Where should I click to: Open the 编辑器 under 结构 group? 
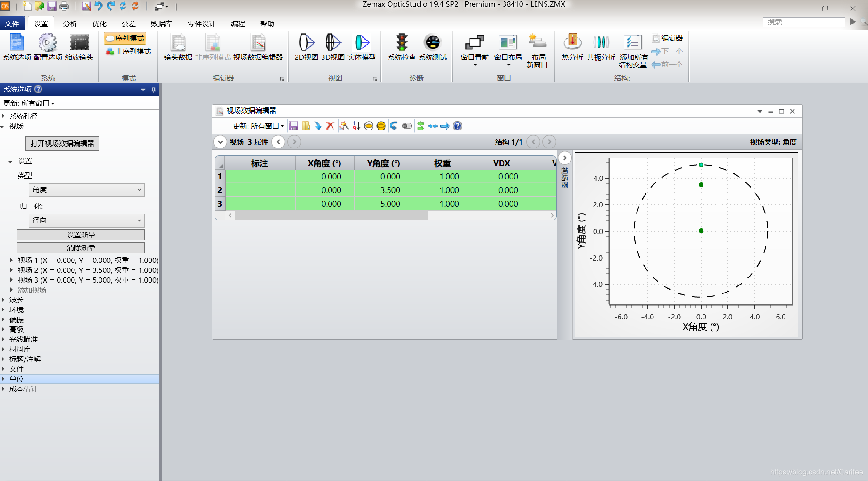pos(667,38)
